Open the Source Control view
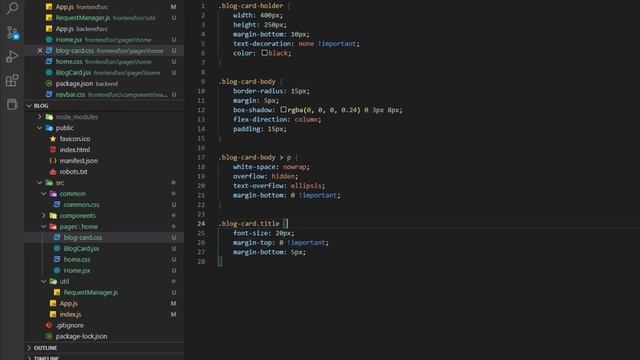 pyautogui.click(x=12, y=32)
